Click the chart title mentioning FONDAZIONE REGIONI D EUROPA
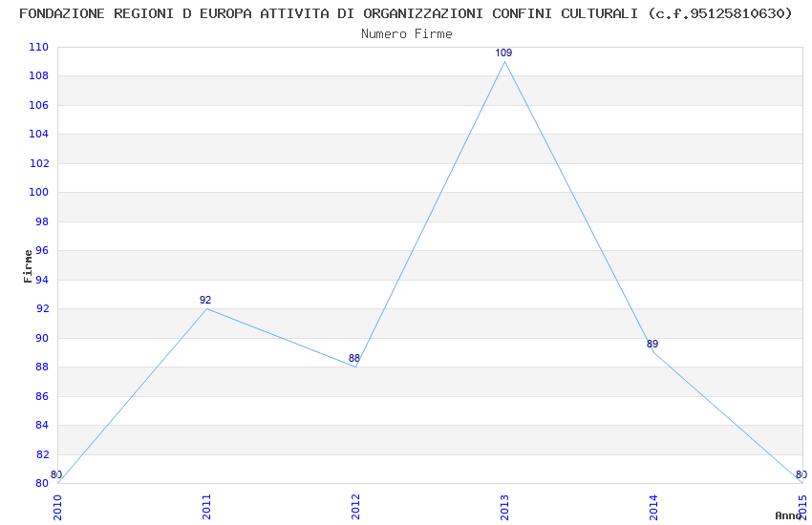 pyautogui.click(x=406, y=13)
